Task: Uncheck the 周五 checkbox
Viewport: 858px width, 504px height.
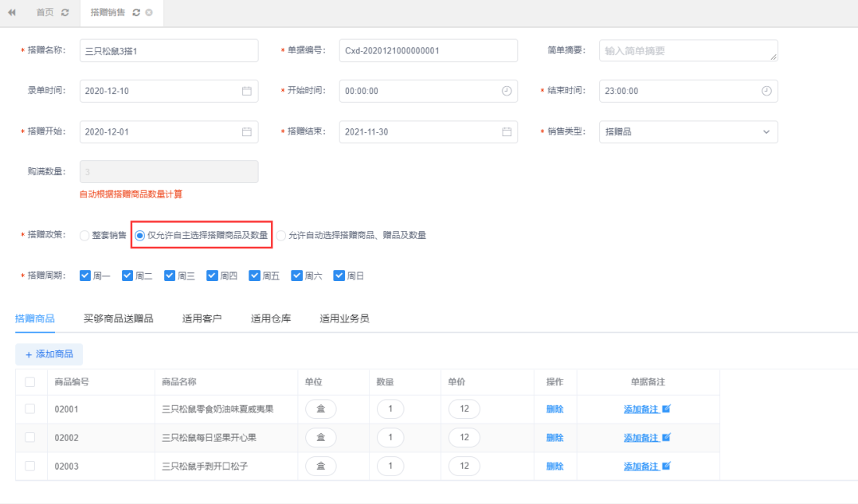Action: [x=254, y=275]
